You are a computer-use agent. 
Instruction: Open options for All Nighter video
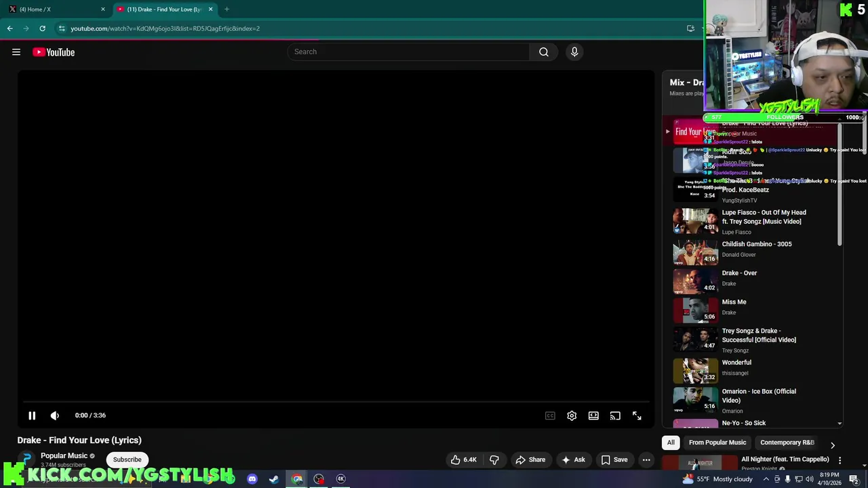(x=840, y=460)
